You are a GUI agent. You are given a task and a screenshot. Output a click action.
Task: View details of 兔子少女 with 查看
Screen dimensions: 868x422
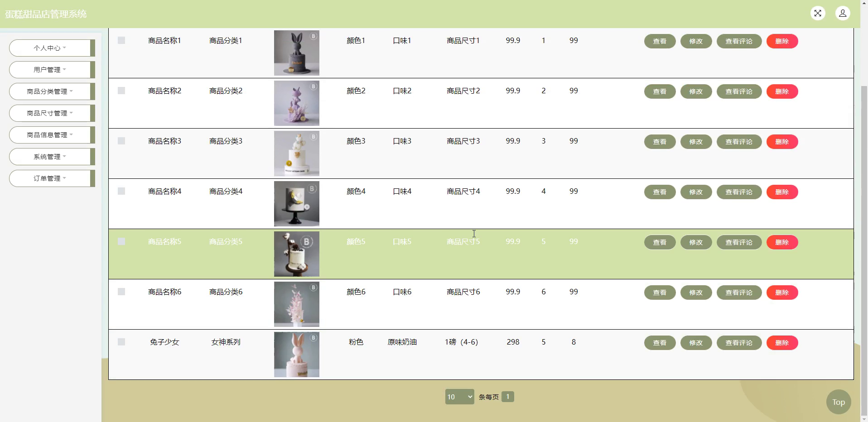pyautogui.click(x=660, y=343)
